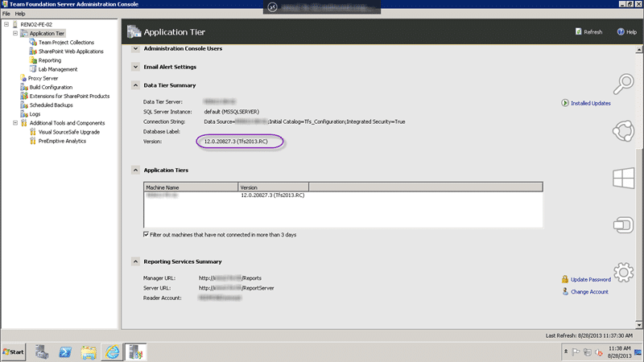
Task: Expand the Email Alert Settings section
Action: [135, 67]
